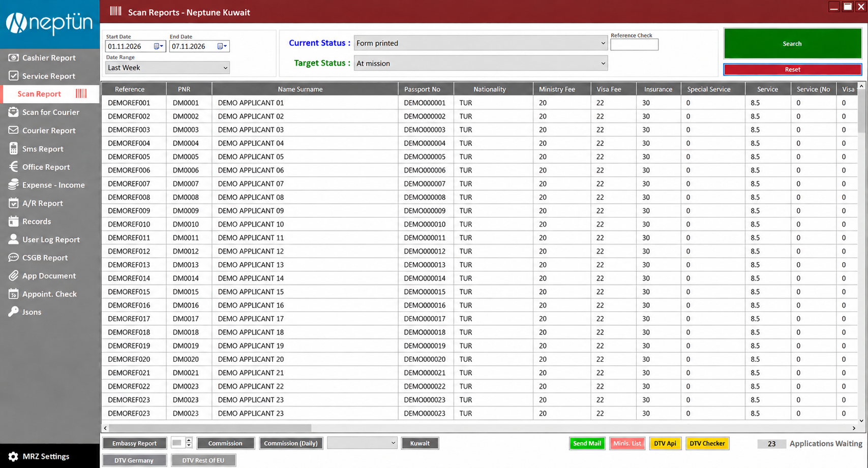Open Cashier Report from sidebar icon

13,57
